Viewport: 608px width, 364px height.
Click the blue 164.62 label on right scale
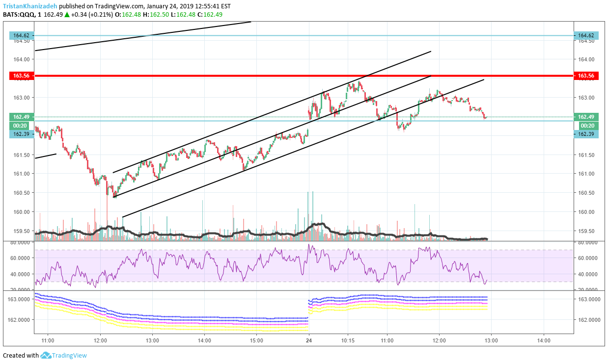586,35
